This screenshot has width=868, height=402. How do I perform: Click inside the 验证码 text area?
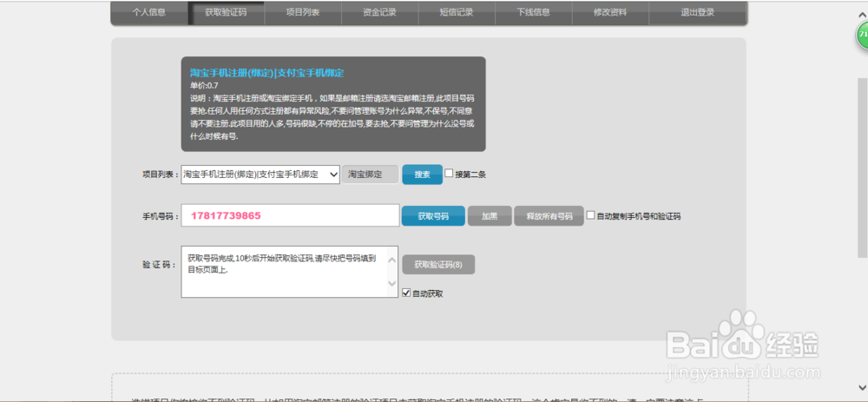point(284,271)
